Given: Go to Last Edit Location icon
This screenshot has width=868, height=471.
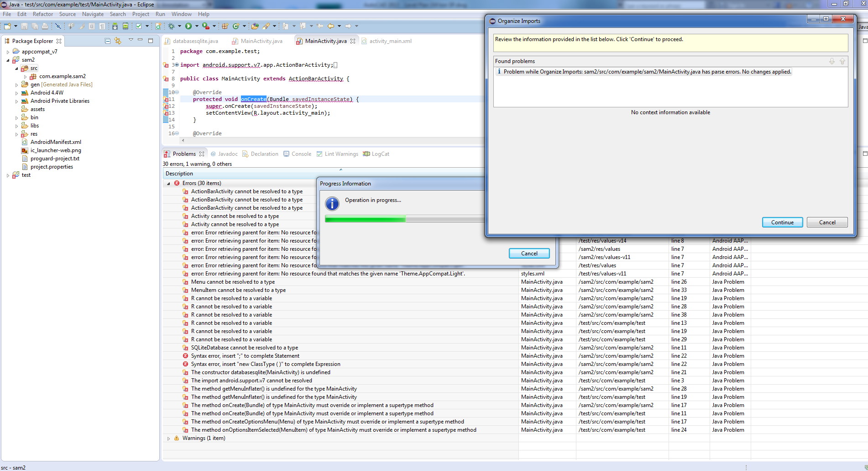Looking at the screenshot, I should (320, 26).
